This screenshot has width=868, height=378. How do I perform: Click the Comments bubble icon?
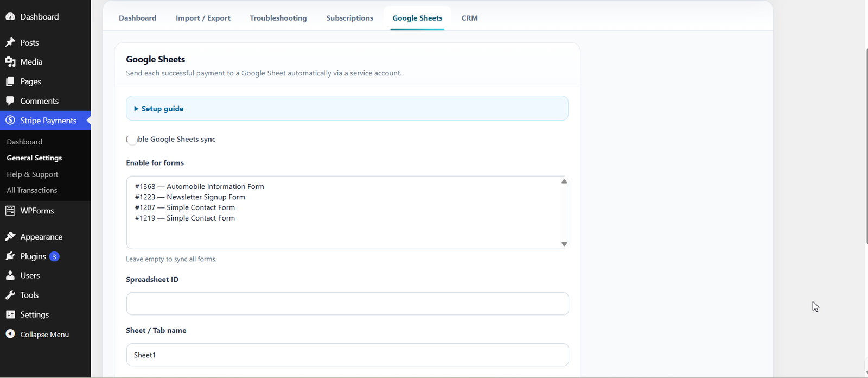(x=10, y=101)
